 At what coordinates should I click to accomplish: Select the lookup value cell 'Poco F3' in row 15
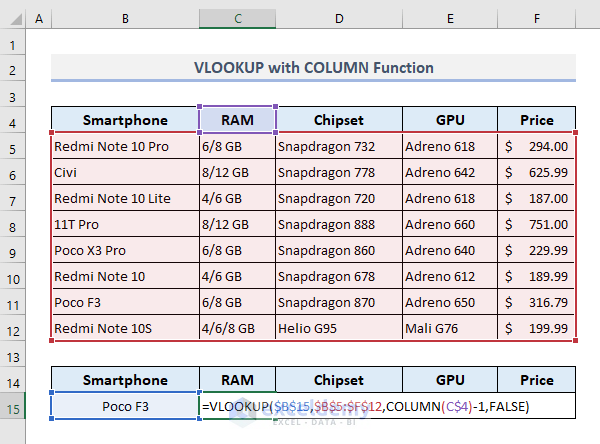click(x=126, y=406)
